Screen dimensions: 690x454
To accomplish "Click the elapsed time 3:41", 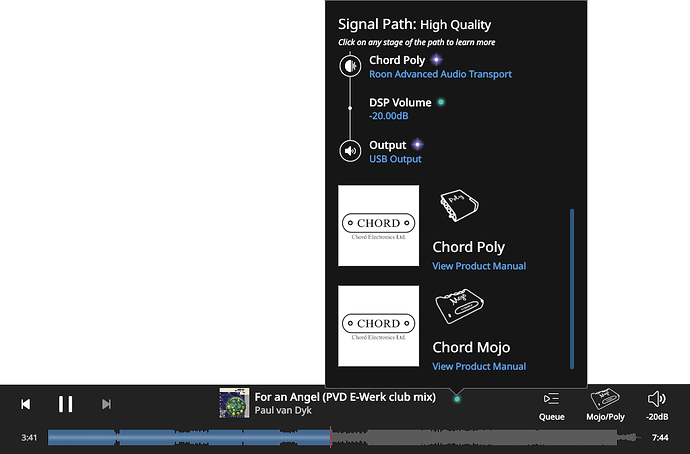I will 29,437.
